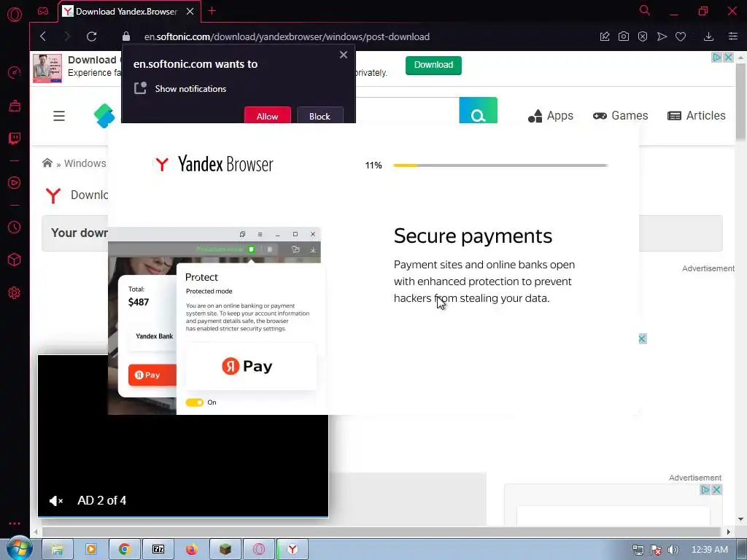Open Chrome from the taskbar
The height and width of the screenshot is (560, 747).
[125, 549]
